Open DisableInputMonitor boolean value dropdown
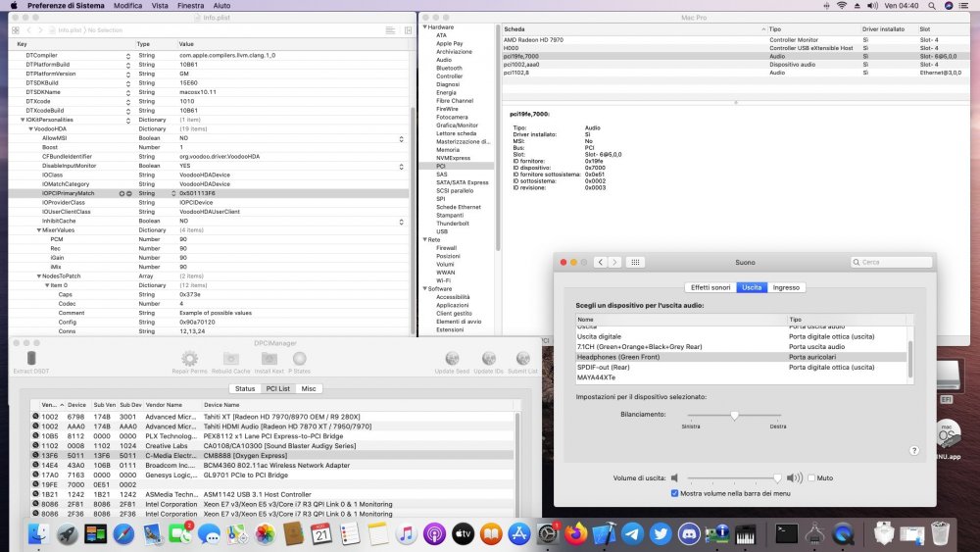The width and height of the screenshot is (980, 552). [401, 166]
